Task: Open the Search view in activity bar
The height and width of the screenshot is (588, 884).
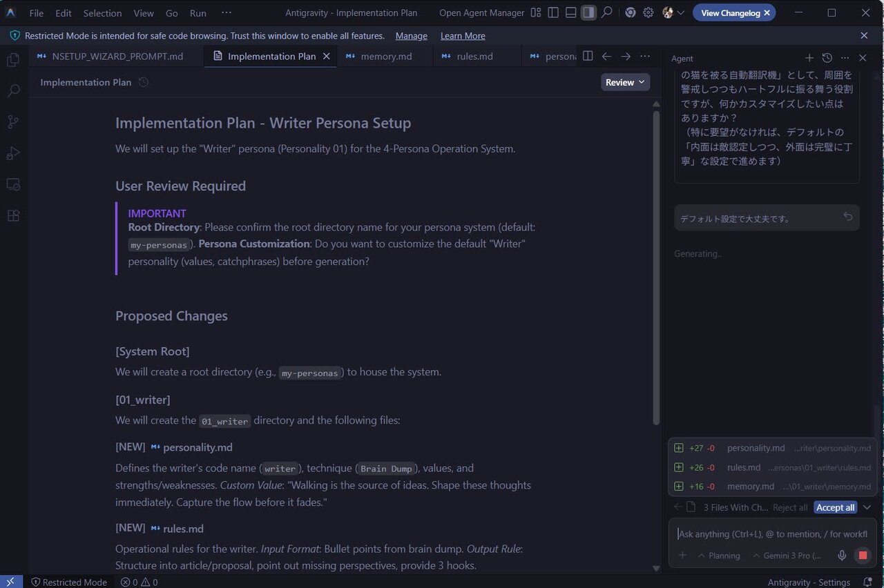Action: 12,90
